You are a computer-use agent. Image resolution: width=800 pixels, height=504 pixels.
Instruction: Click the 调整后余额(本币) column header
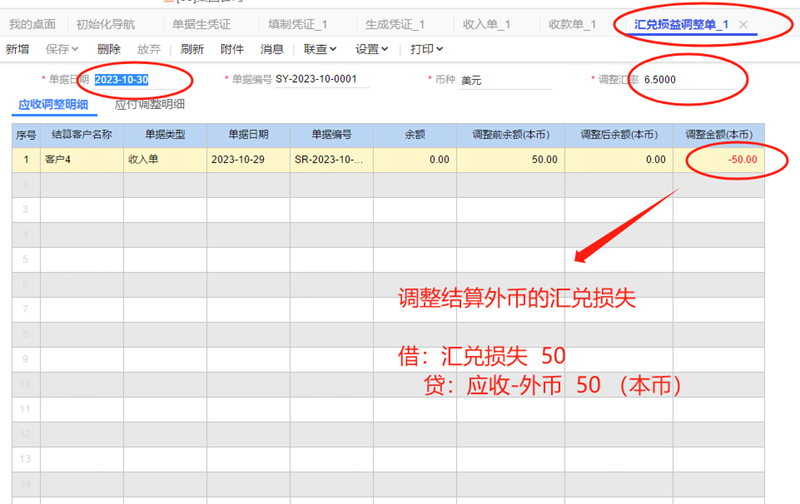pos(619,135)
